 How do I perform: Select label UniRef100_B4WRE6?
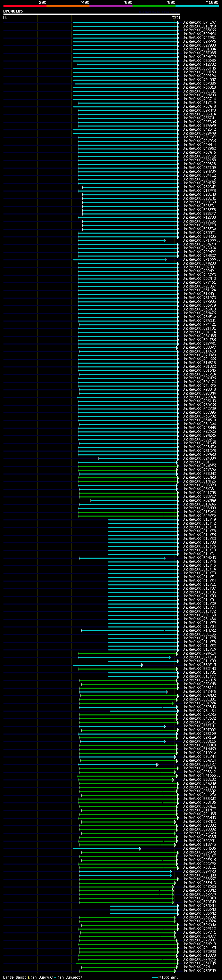click(x=199, y=466)
